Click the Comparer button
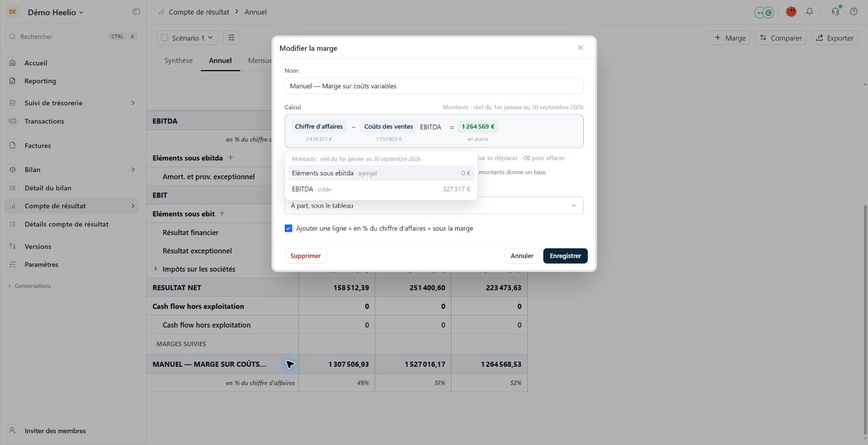This screenshot has width=868, height=445. pyautogui.click(x=781, y=38)
